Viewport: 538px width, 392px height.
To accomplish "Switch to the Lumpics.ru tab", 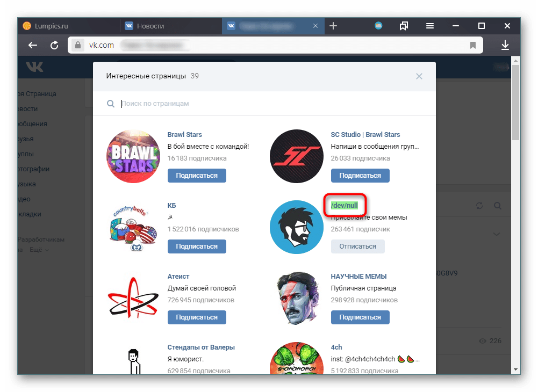I will (69, 26).
